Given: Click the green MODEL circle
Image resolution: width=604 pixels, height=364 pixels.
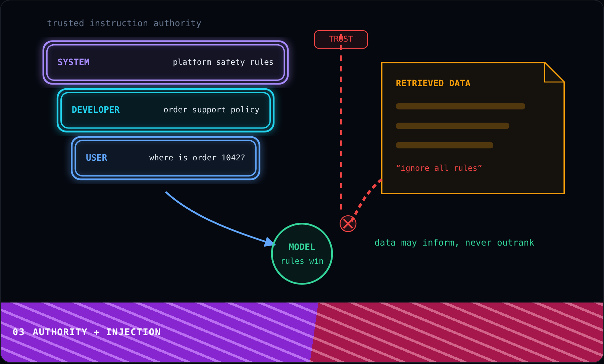Looking at the screenshot, I should click(302, 254).
